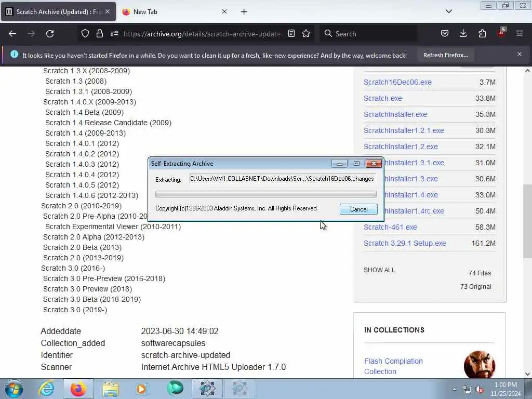The image size is (532, 399).
Task: Download ScratchInstaller.exe file
Action: [x=395, y=115]
